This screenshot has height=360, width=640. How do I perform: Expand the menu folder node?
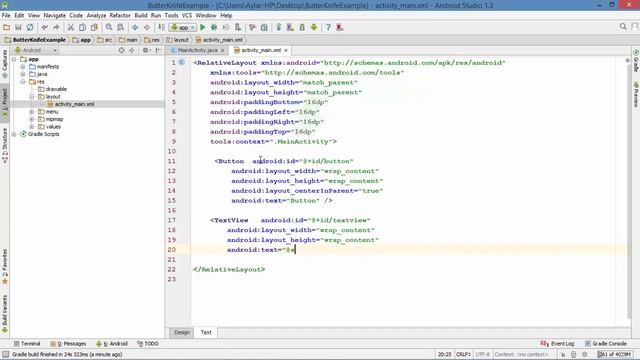32,112
